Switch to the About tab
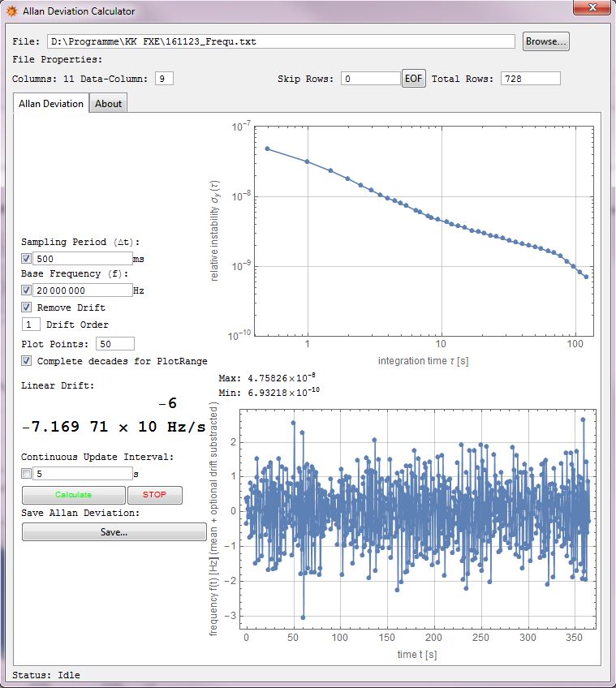 click(108, 104)
